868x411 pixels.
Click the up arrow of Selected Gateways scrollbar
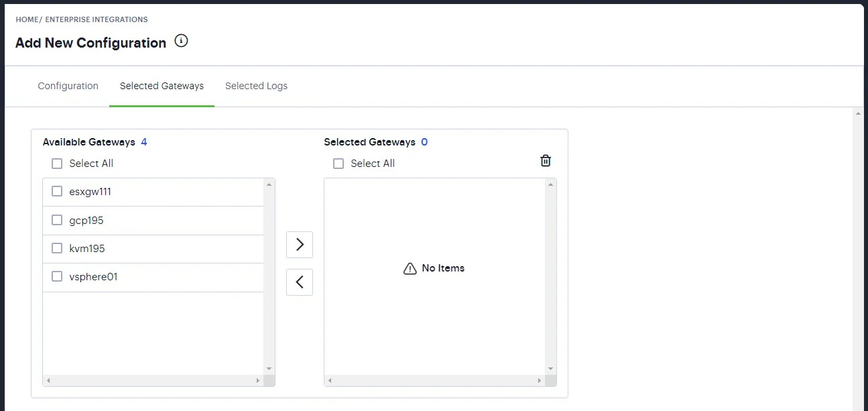click(x=551, y=184)
